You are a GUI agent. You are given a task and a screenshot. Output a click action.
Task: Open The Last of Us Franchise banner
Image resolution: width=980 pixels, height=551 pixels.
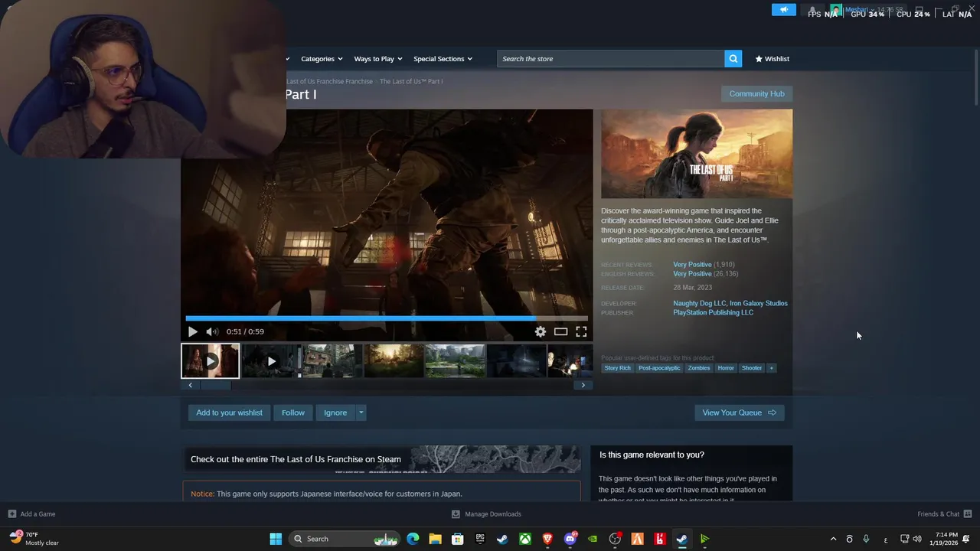pos(381,459)
